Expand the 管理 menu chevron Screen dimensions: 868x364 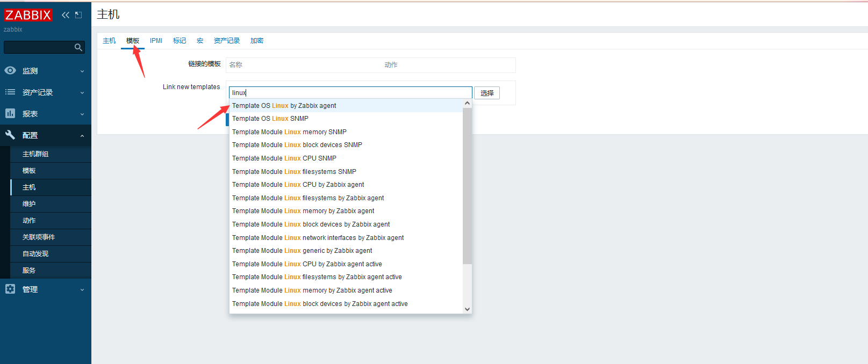coord(82,289)
